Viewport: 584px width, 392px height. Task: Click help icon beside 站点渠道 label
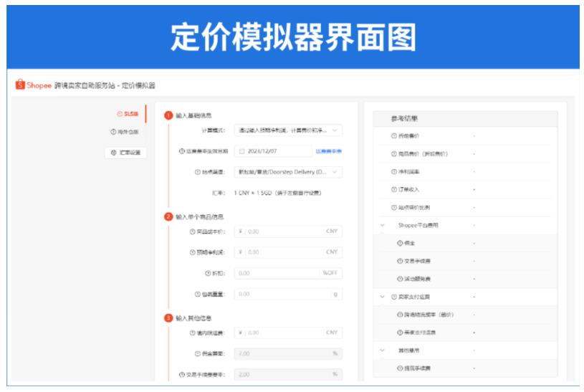(197, 172)
